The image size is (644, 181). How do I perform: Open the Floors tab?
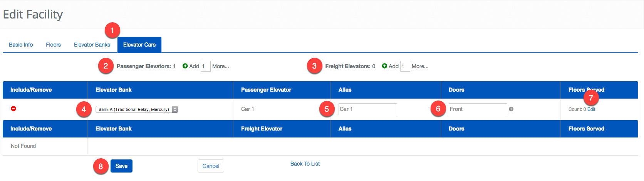53,45
